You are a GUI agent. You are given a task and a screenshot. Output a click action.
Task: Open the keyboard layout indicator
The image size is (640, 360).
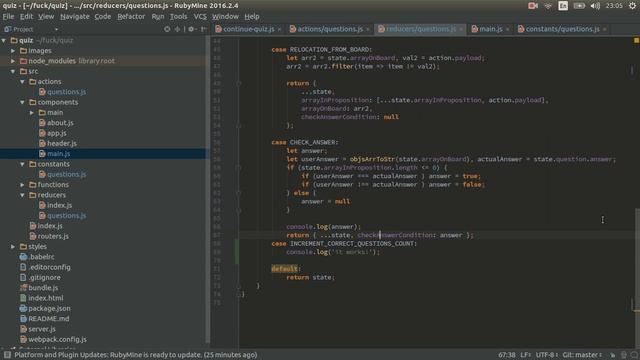563,6
